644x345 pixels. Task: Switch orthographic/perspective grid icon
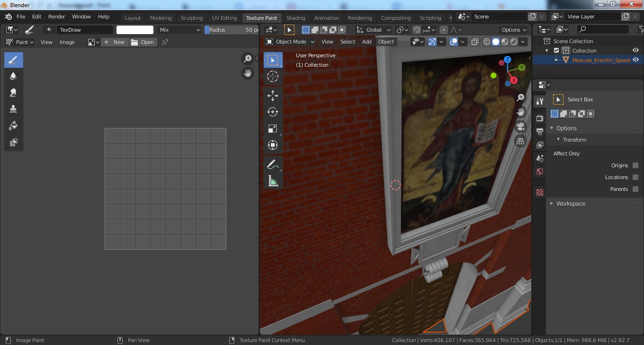(520, 141)
